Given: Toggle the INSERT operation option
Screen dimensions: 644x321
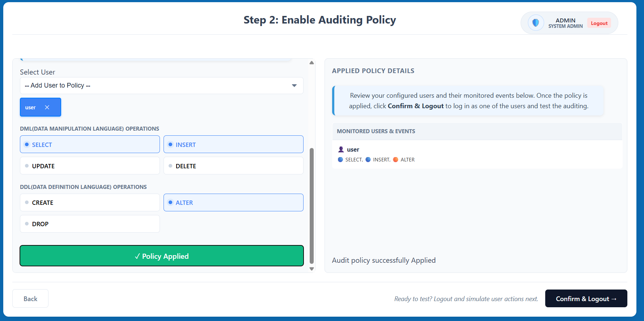Looking at the screenshot, I should click(x=233, y=144).
